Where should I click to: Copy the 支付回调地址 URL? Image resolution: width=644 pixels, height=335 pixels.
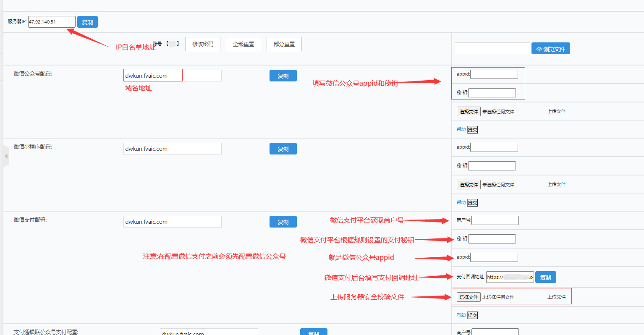(x=545, y=277)
